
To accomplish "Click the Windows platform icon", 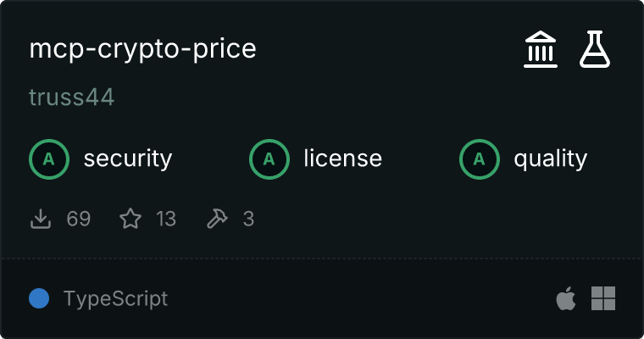I will 603,298.
